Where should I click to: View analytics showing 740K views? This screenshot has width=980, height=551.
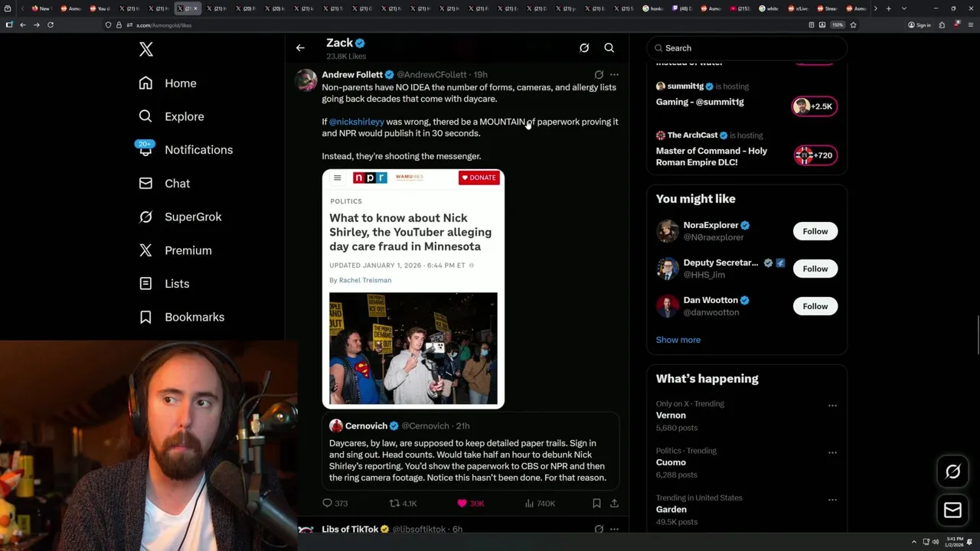pos(540,504)
